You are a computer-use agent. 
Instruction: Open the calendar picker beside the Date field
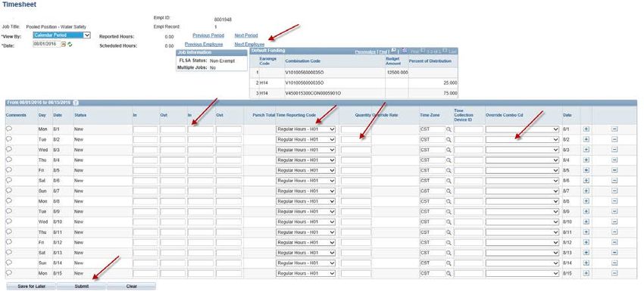coord(63,44)
